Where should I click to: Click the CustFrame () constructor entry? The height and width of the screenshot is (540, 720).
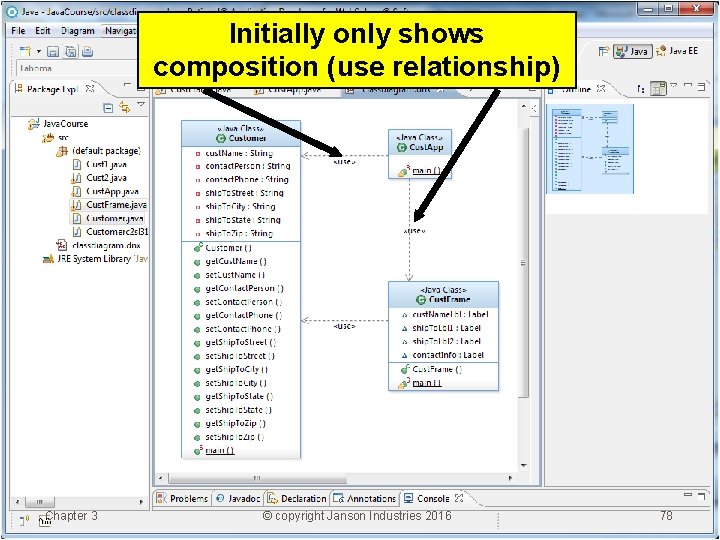[x=432, y=369]
